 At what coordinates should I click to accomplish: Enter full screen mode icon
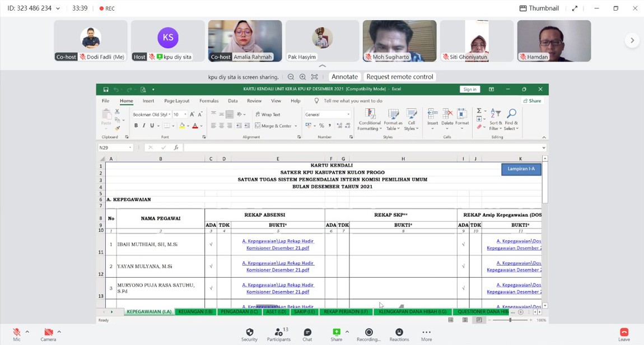click(575, 8)
